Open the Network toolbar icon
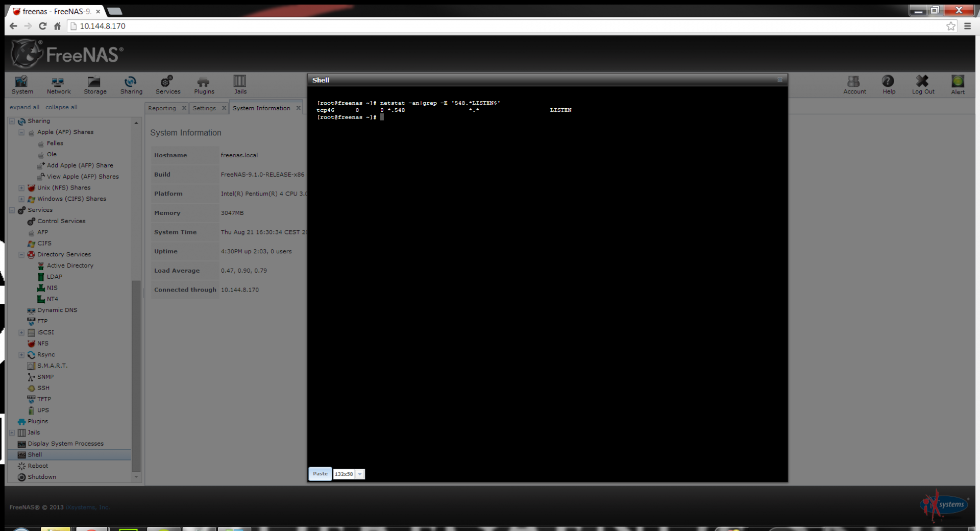 [x=59, y=85]
